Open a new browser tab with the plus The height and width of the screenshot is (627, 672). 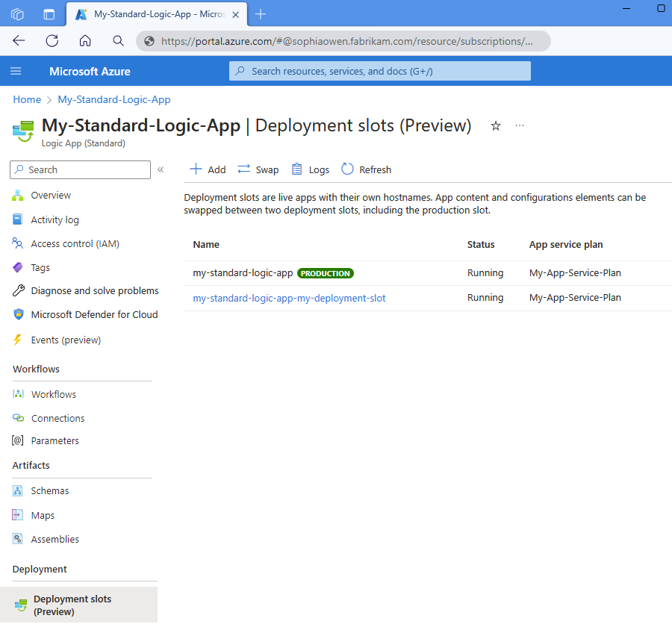point(260,14)
